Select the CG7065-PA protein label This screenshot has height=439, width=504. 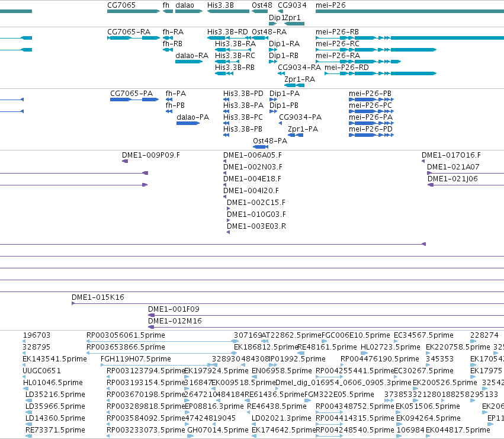pyautogui.click(x=131, y=94)
